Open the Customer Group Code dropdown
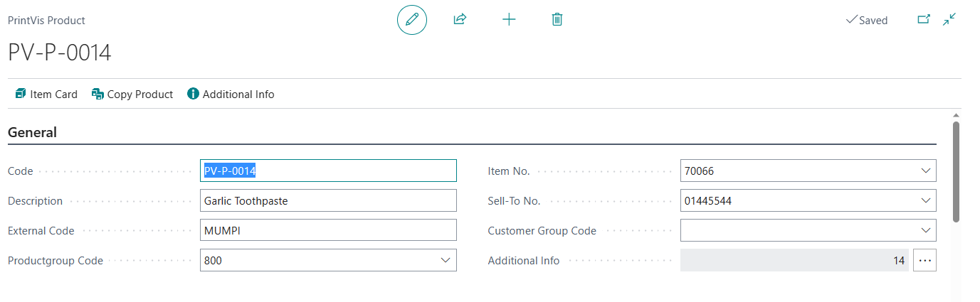 coord(925,231)
